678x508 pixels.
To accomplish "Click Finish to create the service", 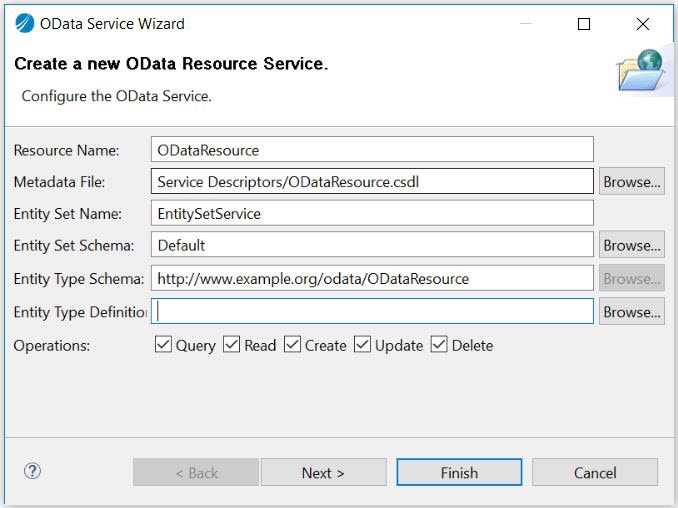I will (x=459, y=472).
